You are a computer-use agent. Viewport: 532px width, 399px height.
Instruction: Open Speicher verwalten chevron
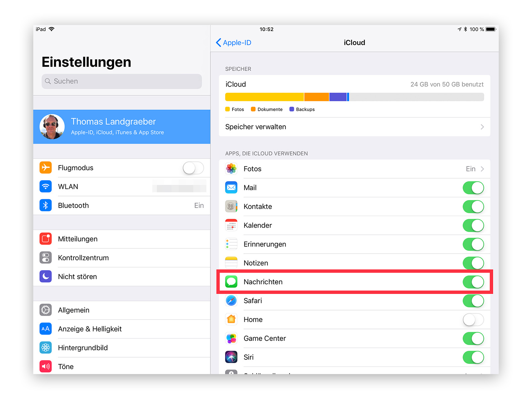point(482,127)
